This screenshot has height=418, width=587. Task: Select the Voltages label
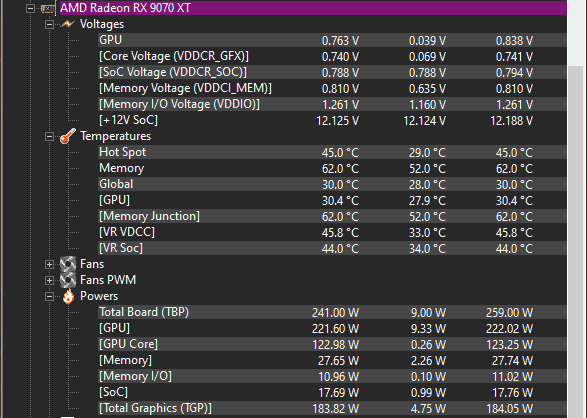[x=102, y=24]
